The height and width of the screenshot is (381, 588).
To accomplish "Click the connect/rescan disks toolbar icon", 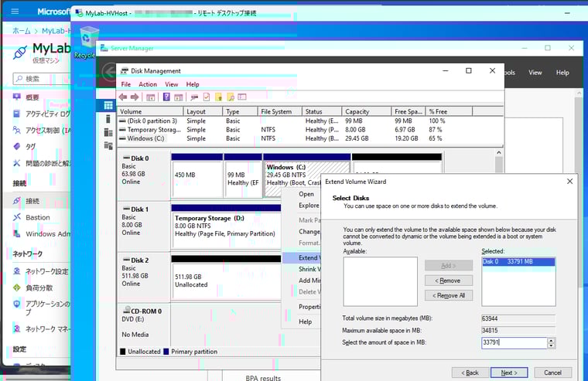I will click(x=194, y=97).
